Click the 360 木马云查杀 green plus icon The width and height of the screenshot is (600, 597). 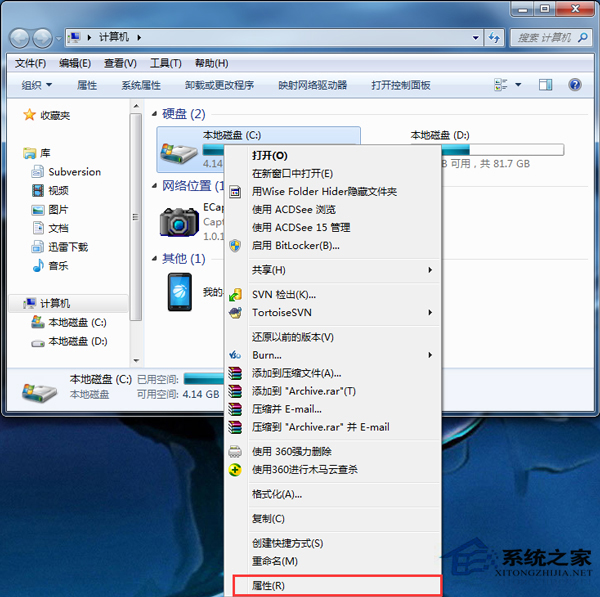coord(235,470)
